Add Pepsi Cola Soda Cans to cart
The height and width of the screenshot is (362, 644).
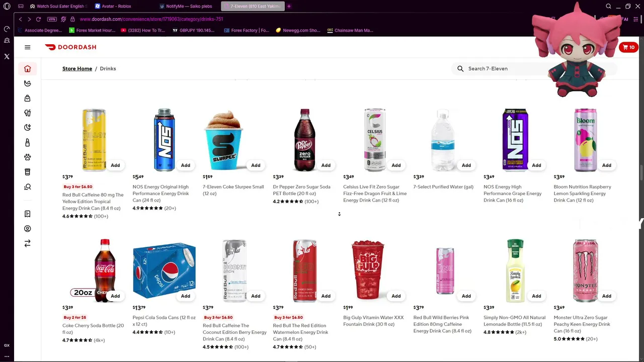pos(186,296)
